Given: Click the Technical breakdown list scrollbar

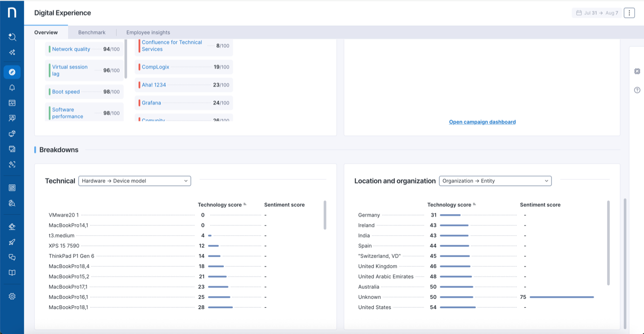Looking at the screenshot, I should pyautogui.click(x=325, y=215).
